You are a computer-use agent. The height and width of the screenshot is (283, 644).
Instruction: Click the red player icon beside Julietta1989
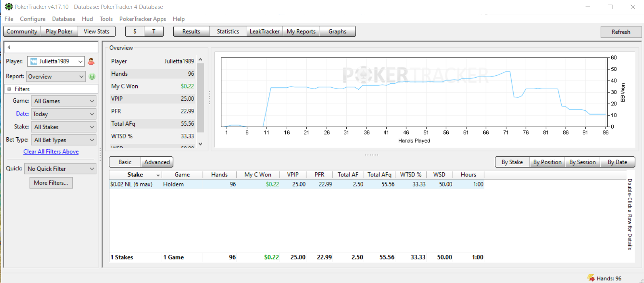91,61
